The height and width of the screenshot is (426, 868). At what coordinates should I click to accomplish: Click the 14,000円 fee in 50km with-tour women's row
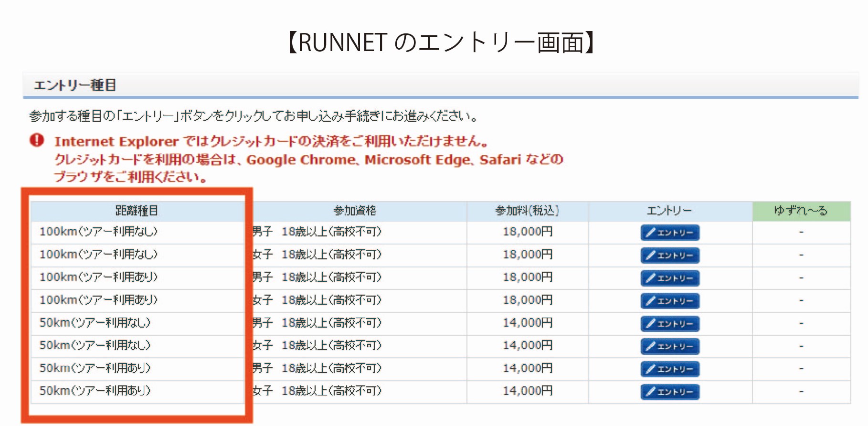point(527,391)
